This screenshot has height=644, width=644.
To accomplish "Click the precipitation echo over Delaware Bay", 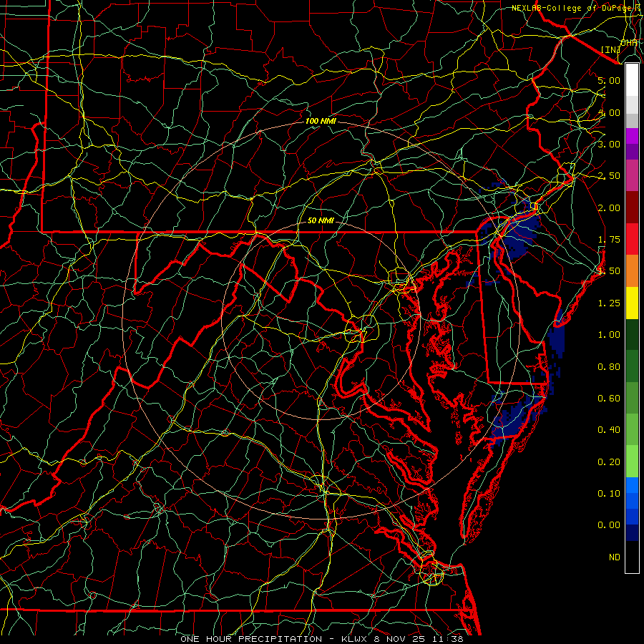I will click(x=518, y=236).
